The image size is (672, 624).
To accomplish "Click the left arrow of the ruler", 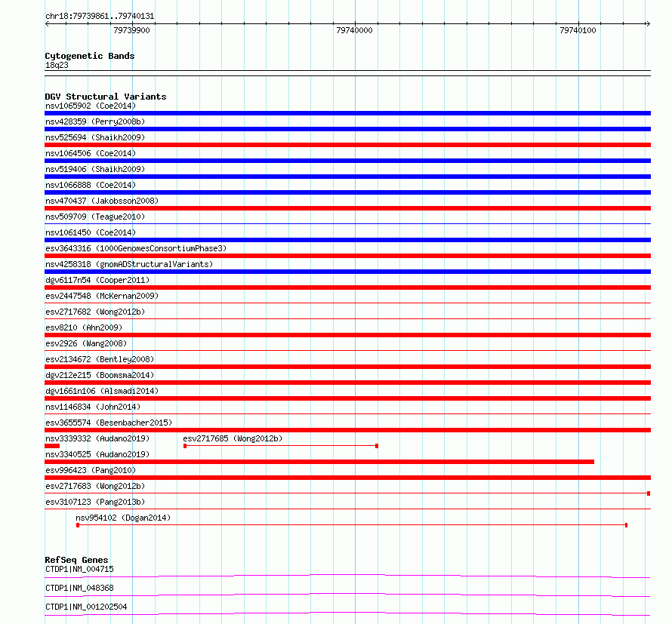I will pyautogui.click(x=47, y=24).
